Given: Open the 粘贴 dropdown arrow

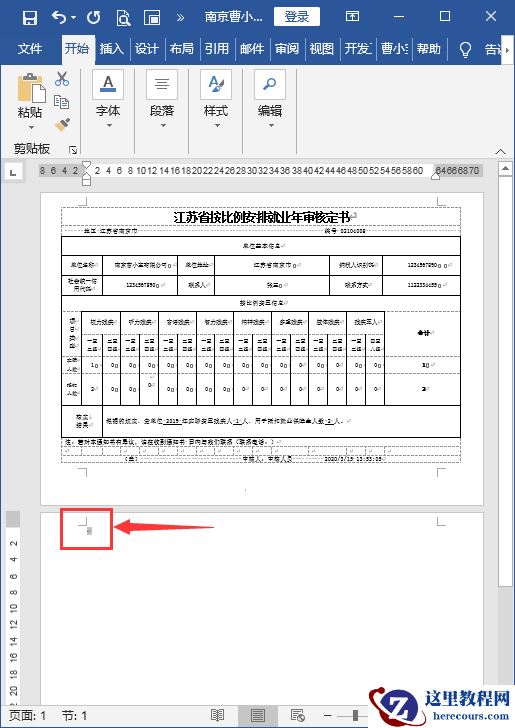Looking at the screenshot, I should pos(31,127).
